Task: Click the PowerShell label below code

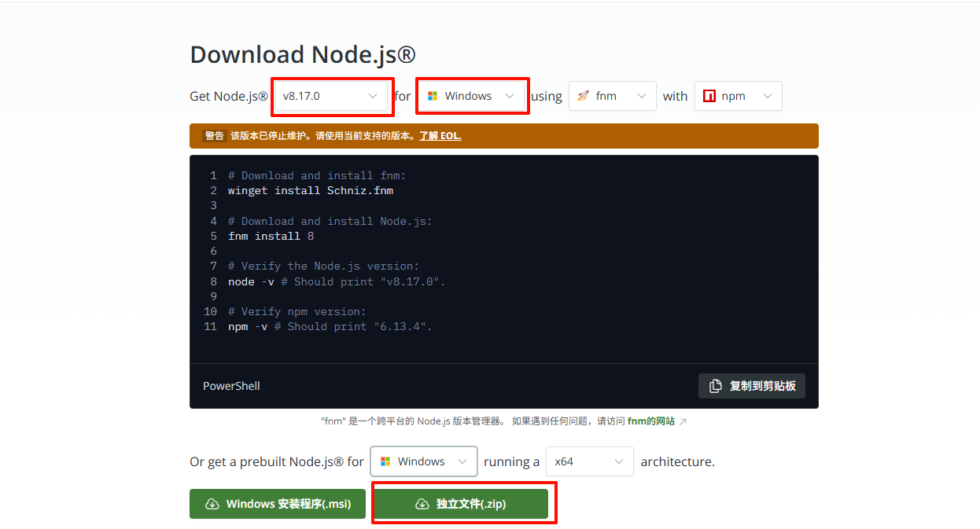Action: tap(231, 386)
